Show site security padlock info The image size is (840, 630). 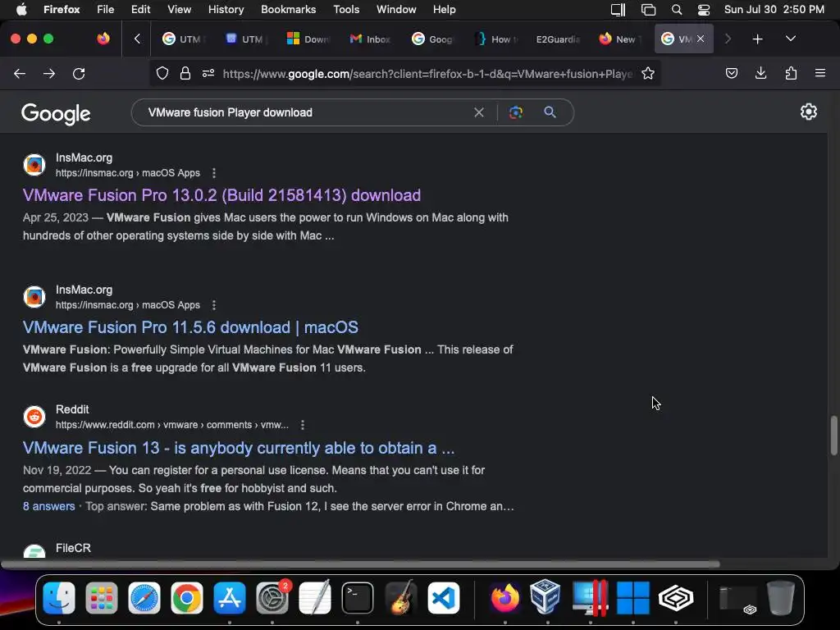tap(185, 73)
